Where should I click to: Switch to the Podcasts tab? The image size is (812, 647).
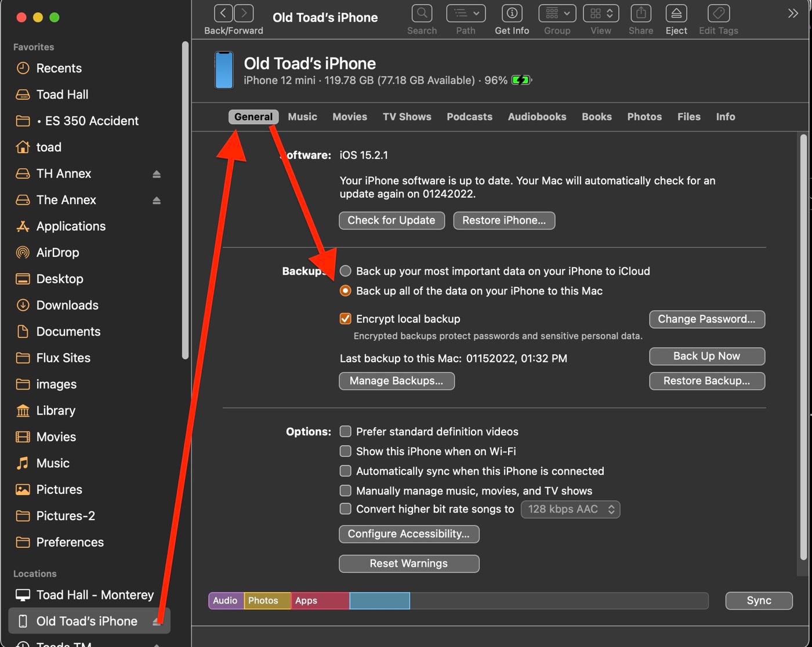(469, 117)
